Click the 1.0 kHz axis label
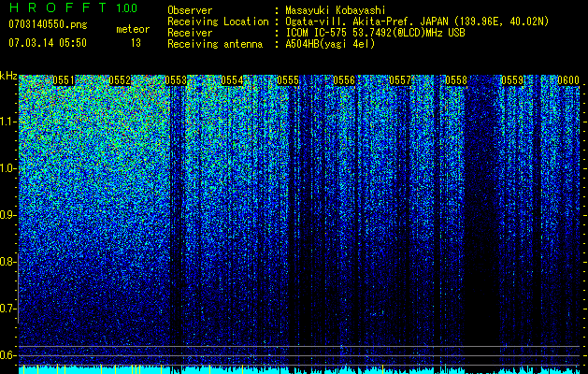 tap(8, 168)
